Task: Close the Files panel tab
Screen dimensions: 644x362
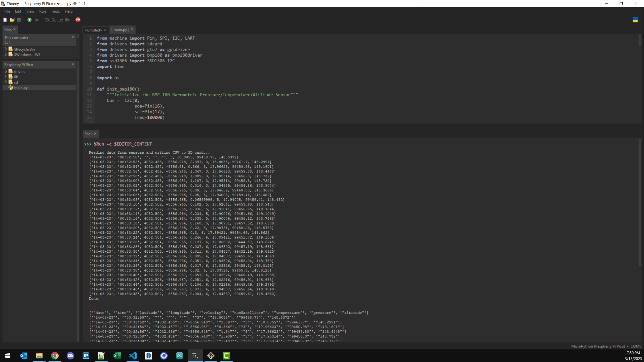Action: pos(15,29)
